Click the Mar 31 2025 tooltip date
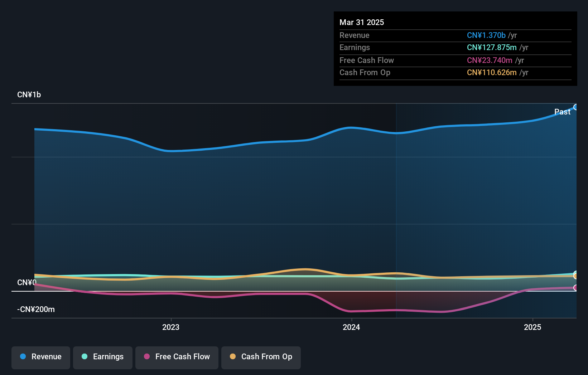 (362, 22)
